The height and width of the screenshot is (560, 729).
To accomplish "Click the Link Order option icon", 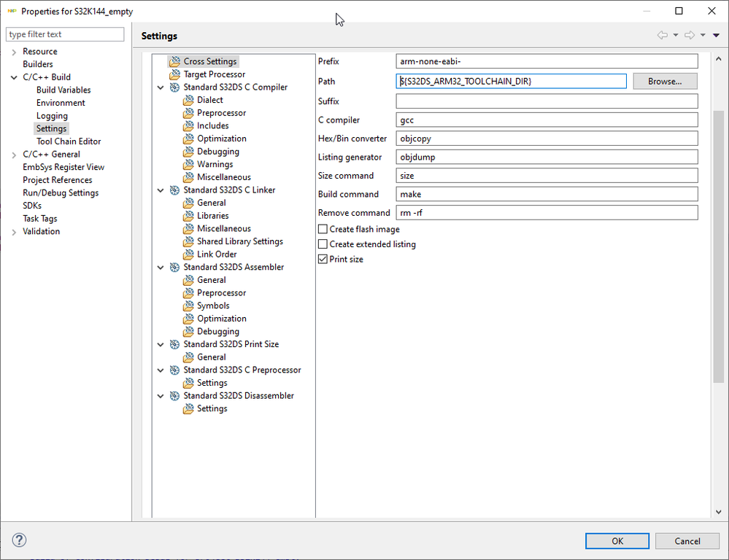I will pos(188,254).
